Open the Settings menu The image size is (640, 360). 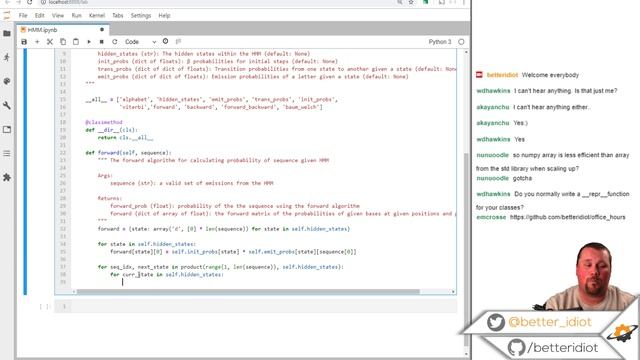pyautogui.click(x=141, y=16)
